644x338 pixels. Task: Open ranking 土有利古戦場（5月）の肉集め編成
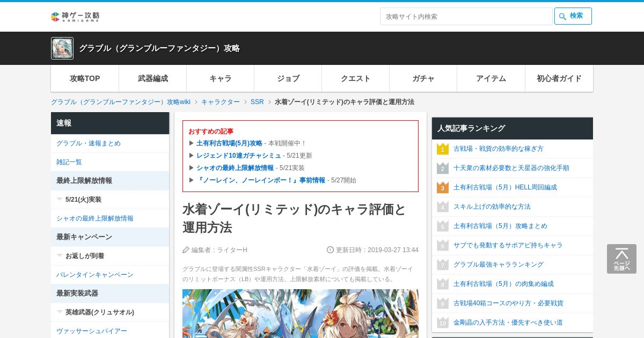click(503, 284)
